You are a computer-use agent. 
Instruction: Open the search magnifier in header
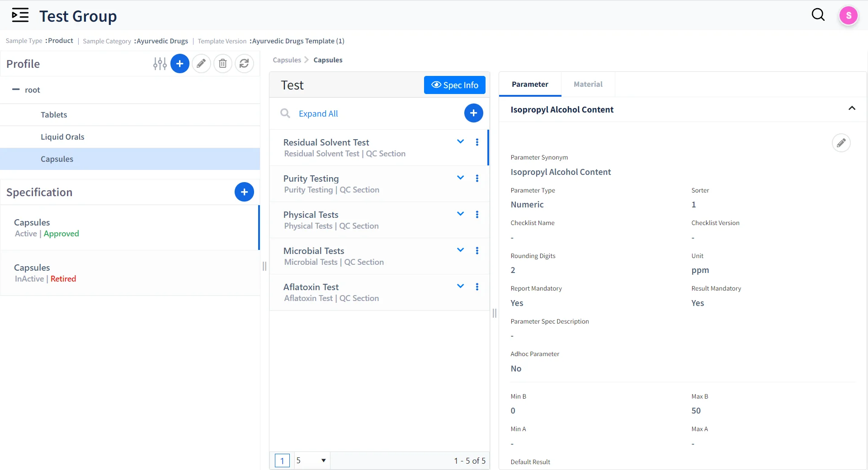click(x=818, y=15)
